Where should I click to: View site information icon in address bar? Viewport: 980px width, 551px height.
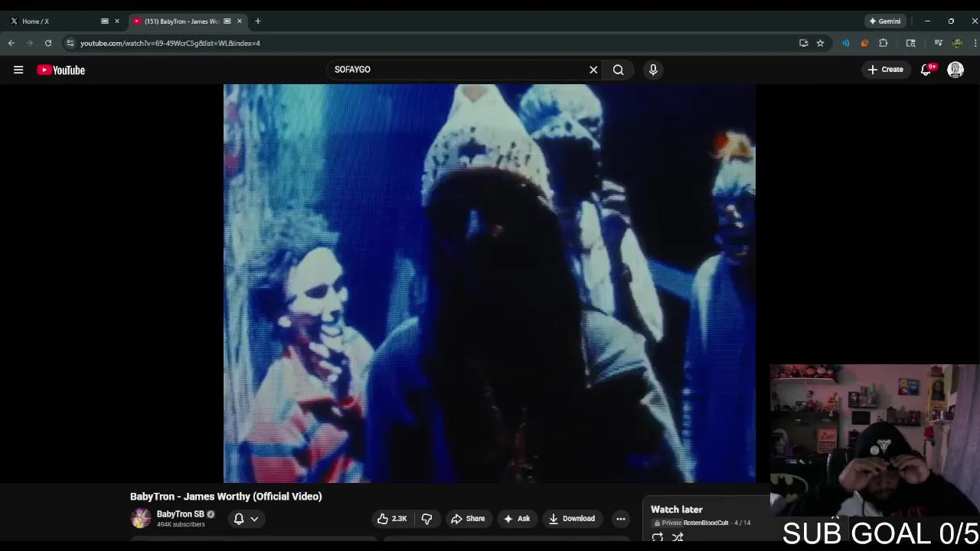[70, 43]
